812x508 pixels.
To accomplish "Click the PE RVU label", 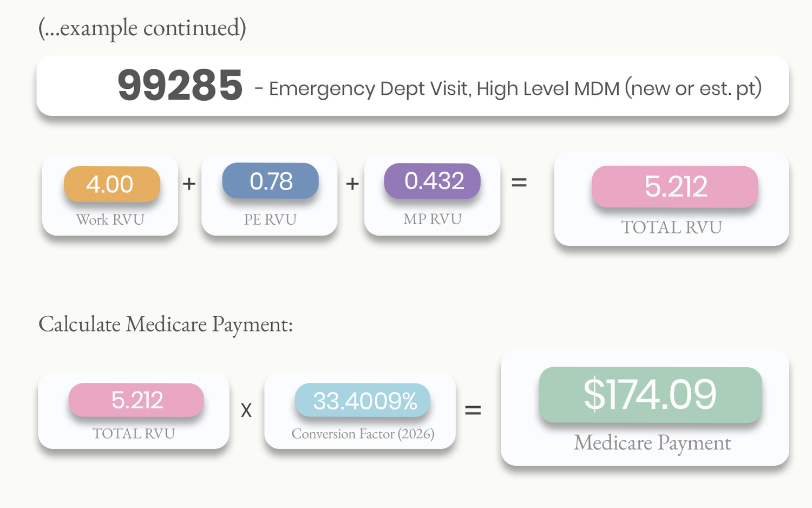I will [x=270, y=220].
